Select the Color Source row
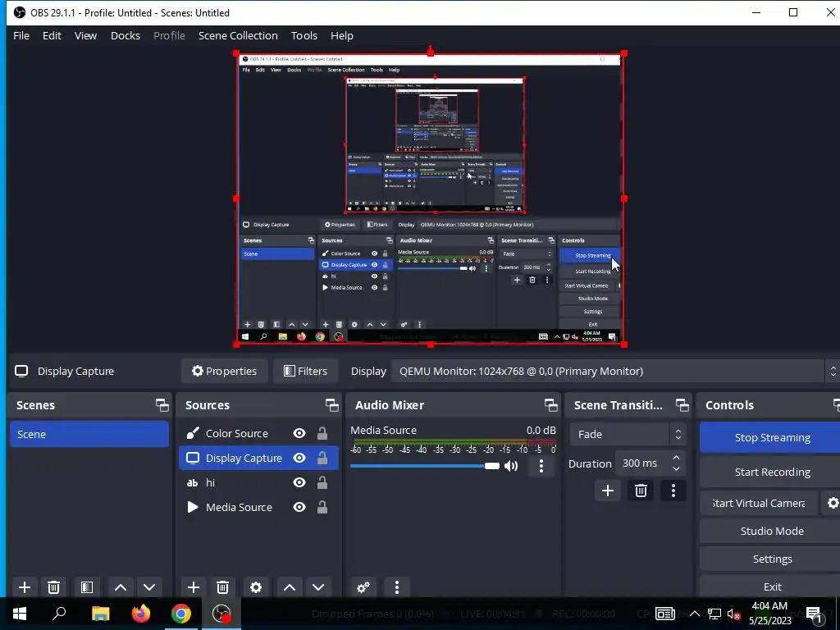The height and width of the screenshot is (630, 840). [258, 433]
